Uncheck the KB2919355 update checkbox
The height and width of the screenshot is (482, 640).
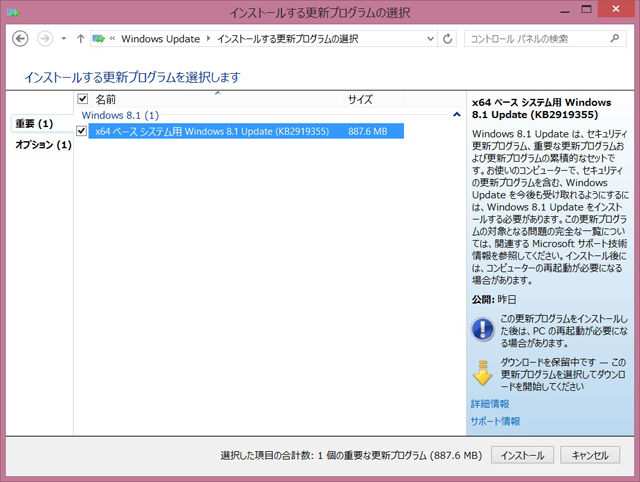[82, 131]
